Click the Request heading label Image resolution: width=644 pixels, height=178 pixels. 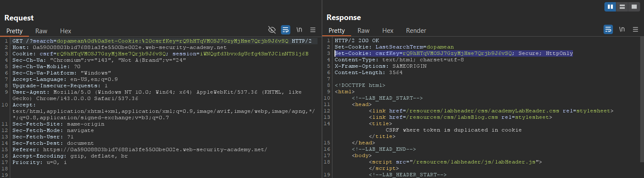coord(19,17)
